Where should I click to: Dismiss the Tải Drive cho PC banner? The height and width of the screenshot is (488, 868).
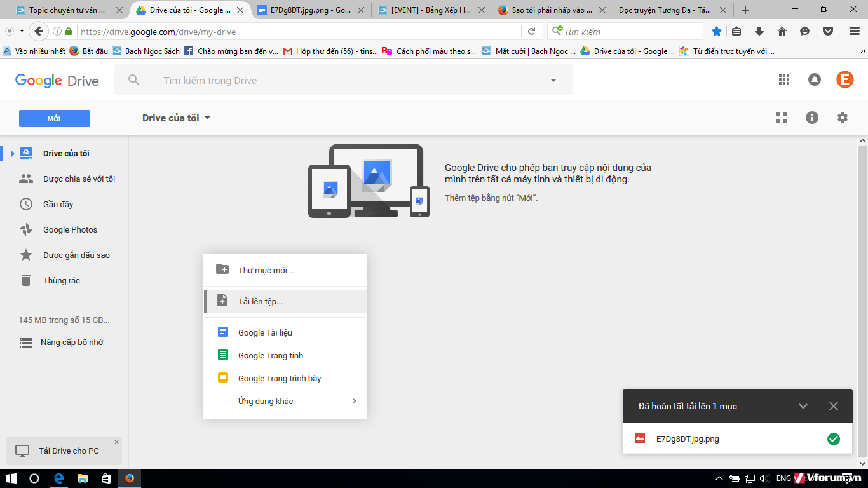pos(116,442)
